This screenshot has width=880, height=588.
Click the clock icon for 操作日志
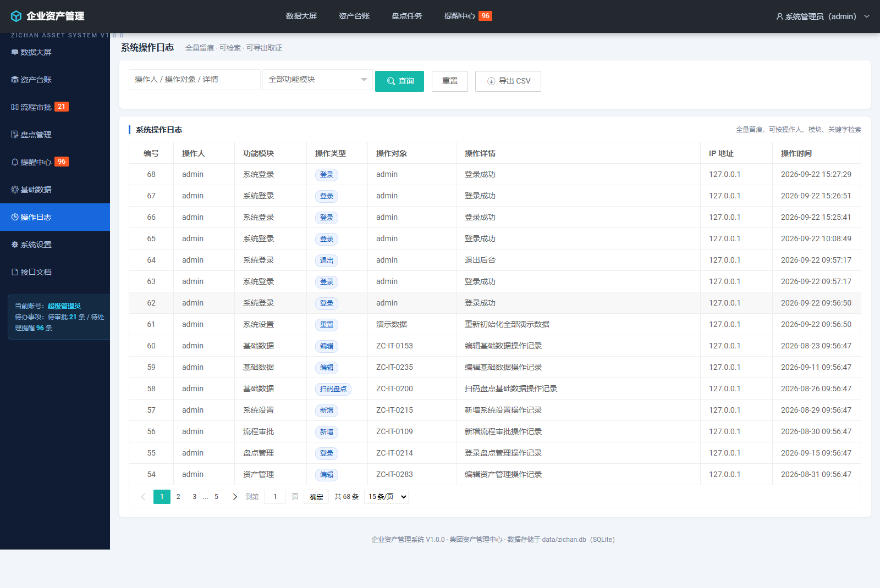(15, 217)
